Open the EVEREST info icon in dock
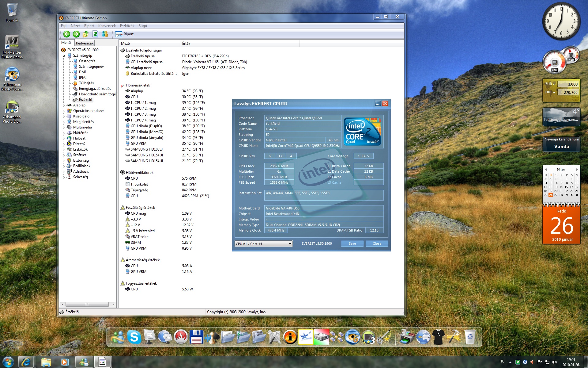 pos(290,337)
